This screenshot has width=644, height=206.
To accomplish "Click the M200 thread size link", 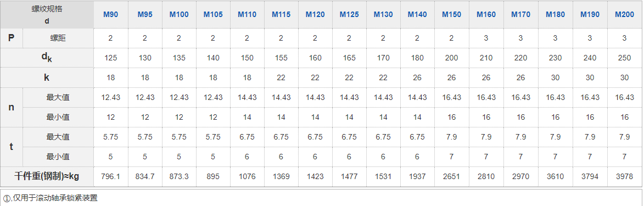I will (624, 14).
